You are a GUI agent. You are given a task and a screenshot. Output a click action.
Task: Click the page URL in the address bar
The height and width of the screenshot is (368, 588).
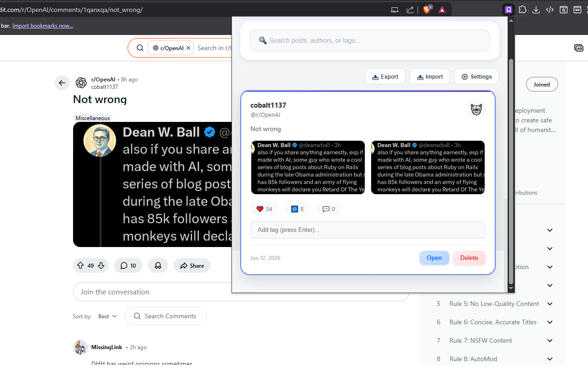(x=71, y=10)
